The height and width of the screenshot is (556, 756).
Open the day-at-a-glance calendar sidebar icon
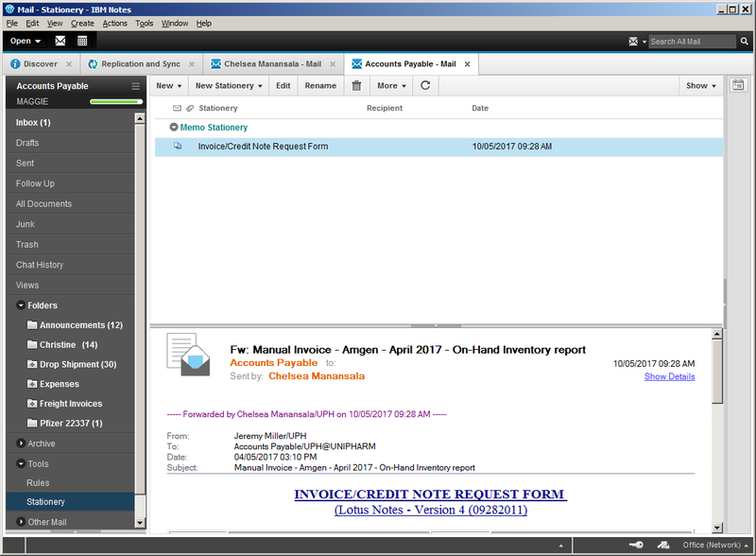[x=738, y=85]
